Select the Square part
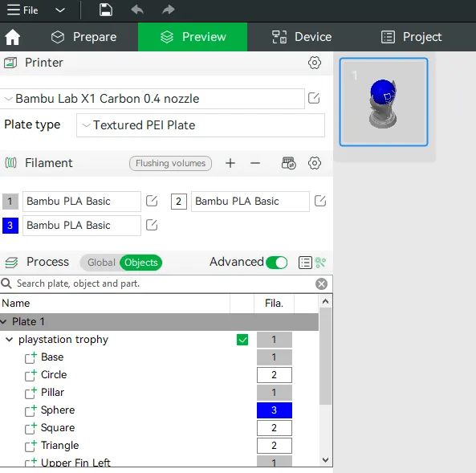The width and height of the screenshot is (476, 473). tap(58, 428)
